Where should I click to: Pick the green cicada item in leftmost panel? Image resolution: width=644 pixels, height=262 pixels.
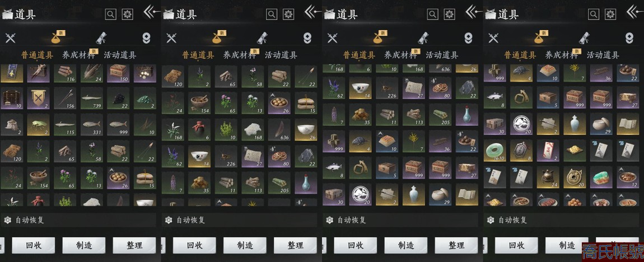38,124
